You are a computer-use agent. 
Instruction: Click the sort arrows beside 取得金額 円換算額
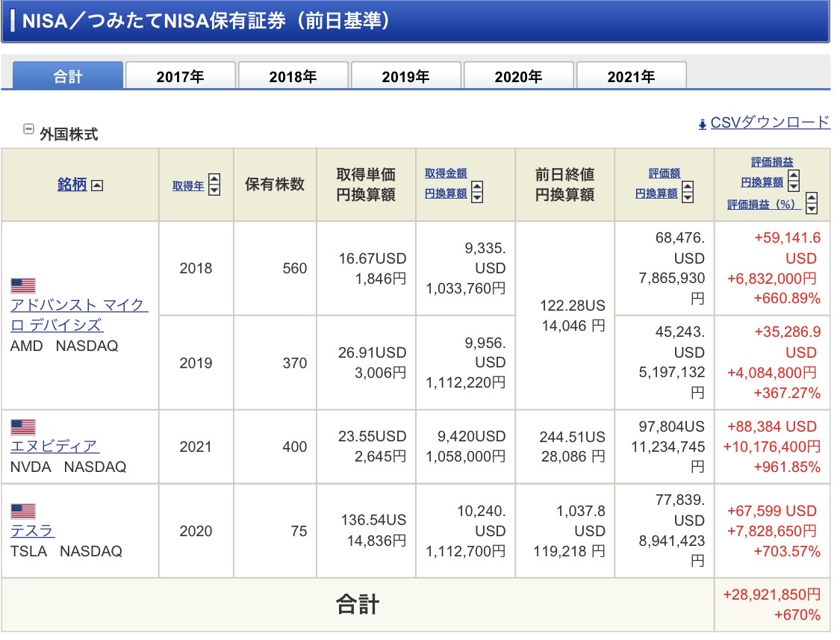[478, 193]
